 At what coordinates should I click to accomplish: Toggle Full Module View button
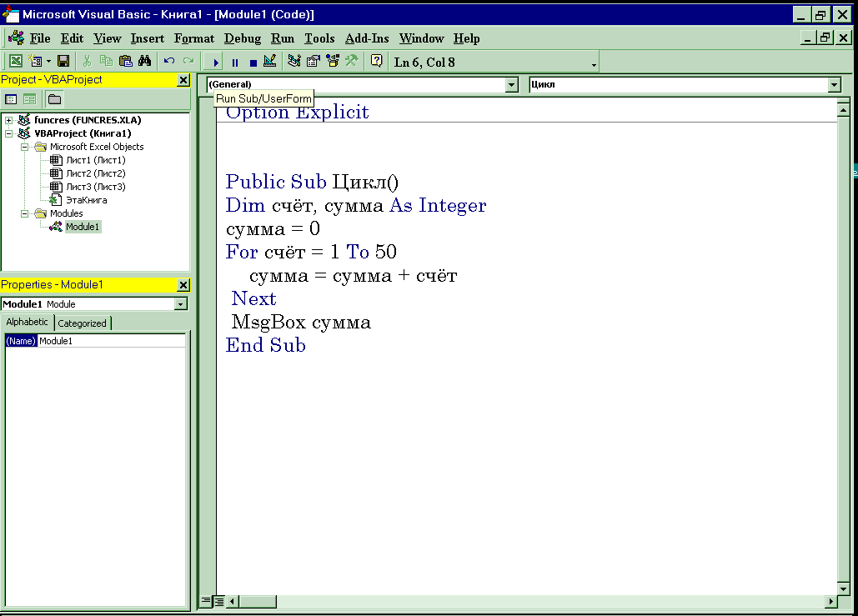click(218, 601)
